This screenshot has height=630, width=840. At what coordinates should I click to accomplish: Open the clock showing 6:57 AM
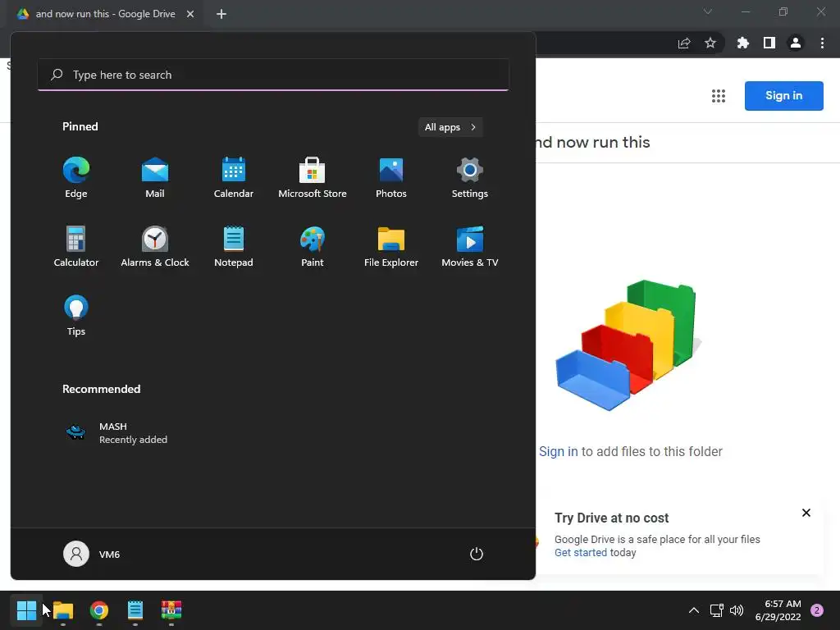(778, 610)
